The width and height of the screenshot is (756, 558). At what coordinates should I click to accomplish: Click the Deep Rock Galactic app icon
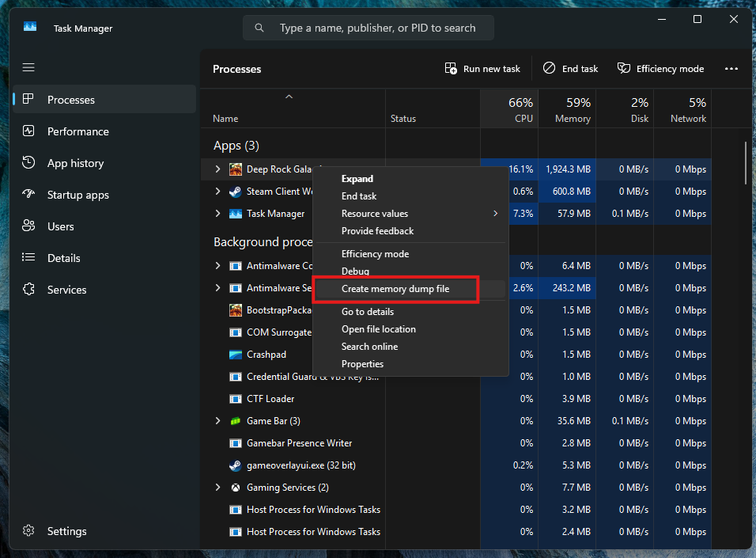click(x=236, y=169)
